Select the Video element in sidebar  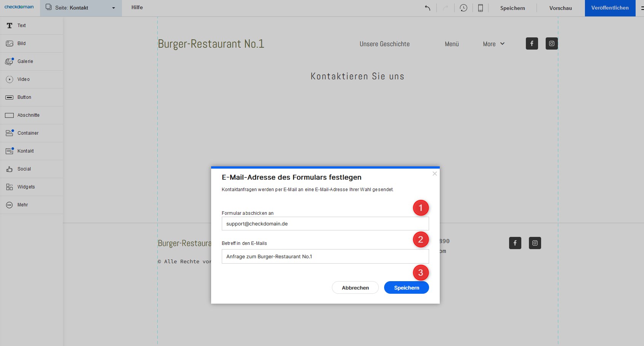coord(23,79)
